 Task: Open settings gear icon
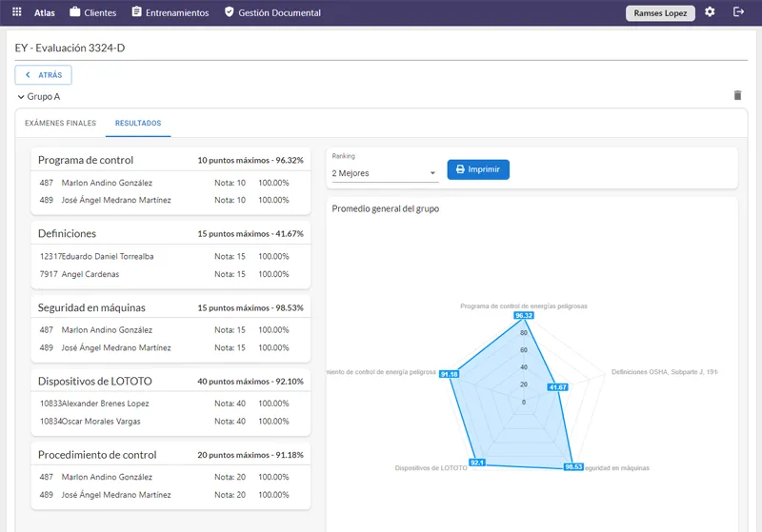point(710,12)
